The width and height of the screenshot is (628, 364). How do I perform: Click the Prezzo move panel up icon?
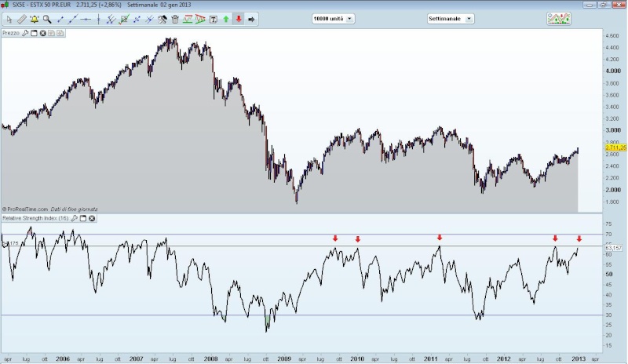coord(51,33)
